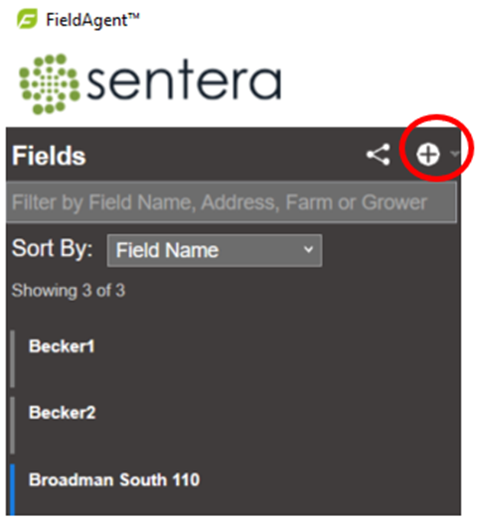
Task: Select the Becker2 field
Action: [62, 413]
